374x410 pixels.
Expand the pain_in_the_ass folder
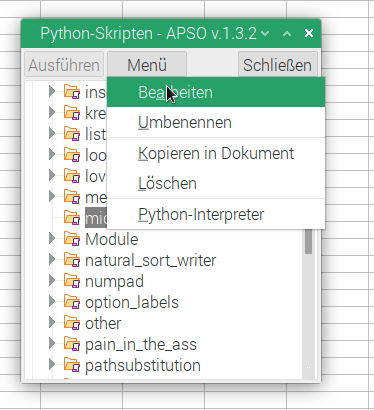(x=52, y=343)
